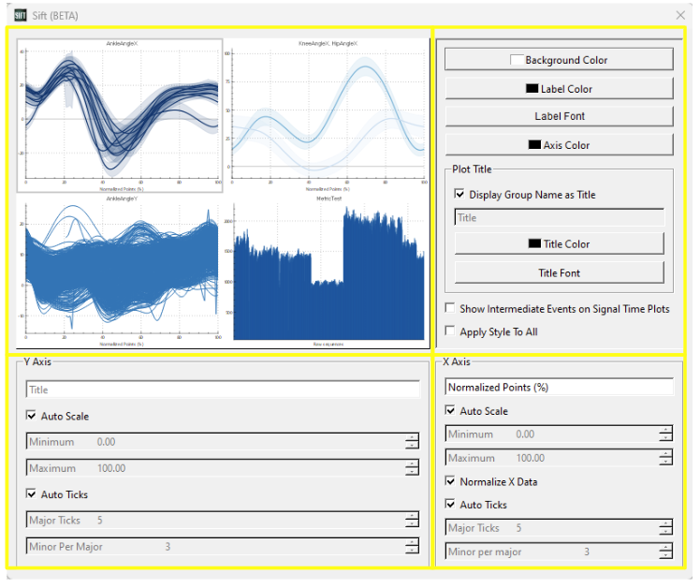Disable Y Axis Auto Scale

pos(33,416)
